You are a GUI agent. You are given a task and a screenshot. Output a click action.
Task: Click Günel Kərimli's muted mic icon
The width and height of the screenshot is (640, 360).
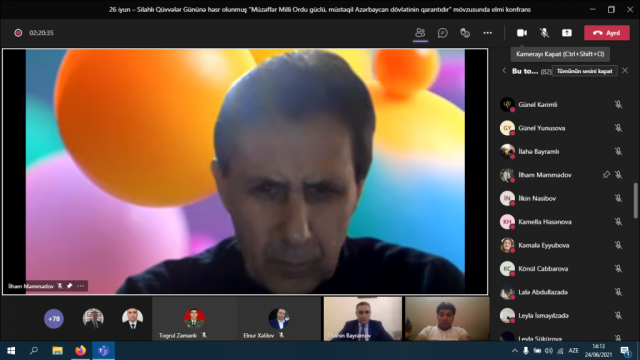618,104
